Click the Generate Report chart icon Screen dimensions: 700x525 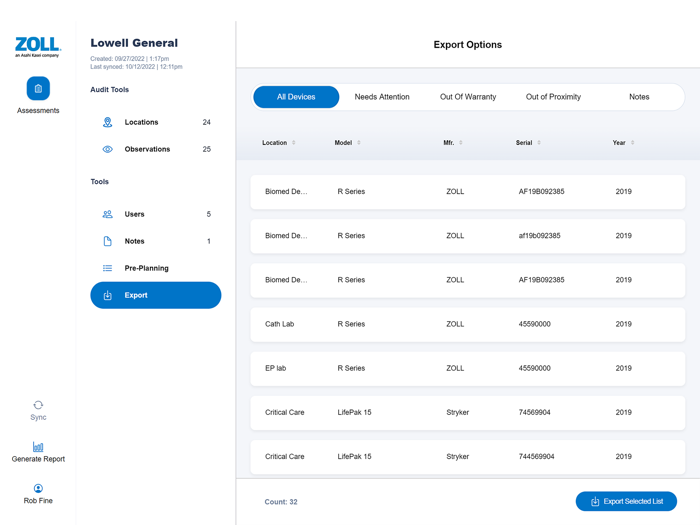click(38, 446)
